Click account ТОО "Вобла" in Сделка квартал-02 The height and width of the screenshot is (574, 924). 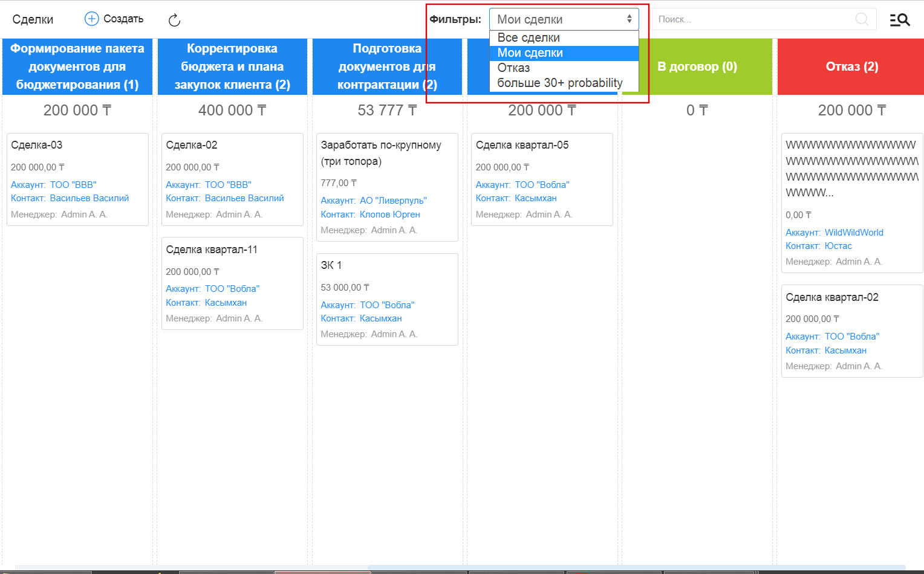point(852,337)
